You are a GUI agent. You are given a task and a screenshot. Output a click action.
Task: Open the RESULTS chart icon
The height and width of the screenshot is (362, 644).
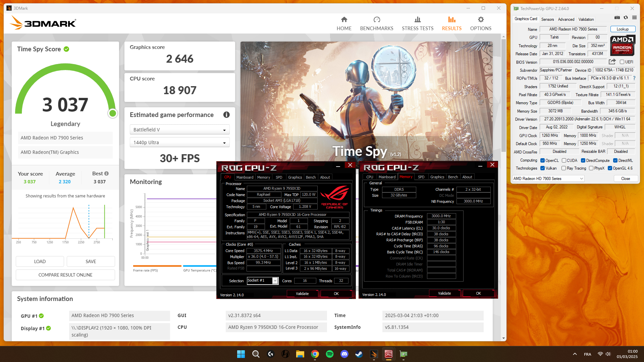pyautogui.click(x=452, y=20)
